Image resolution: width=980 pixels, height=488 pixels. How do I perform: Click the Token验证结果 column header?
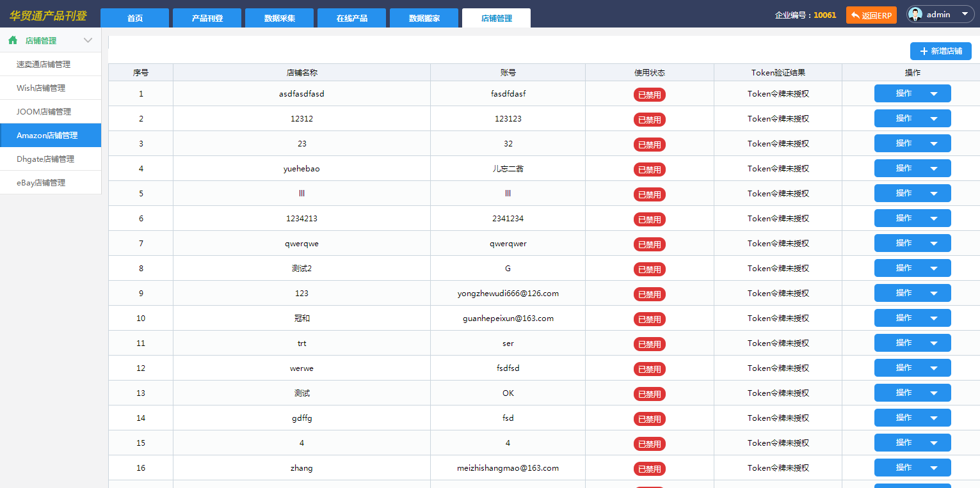778,72
